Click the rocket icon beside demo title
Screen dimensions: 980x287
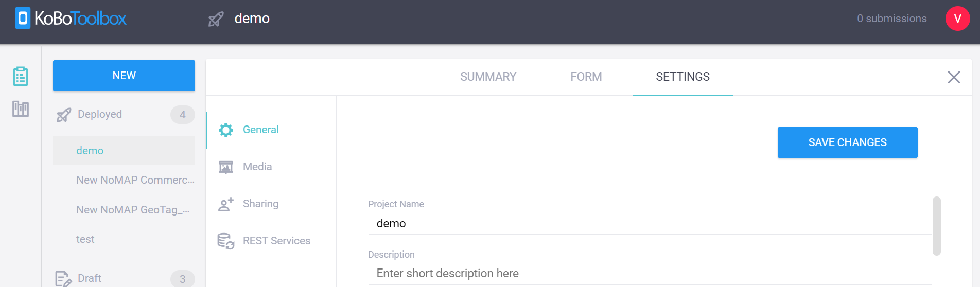(x=216, y=19)
